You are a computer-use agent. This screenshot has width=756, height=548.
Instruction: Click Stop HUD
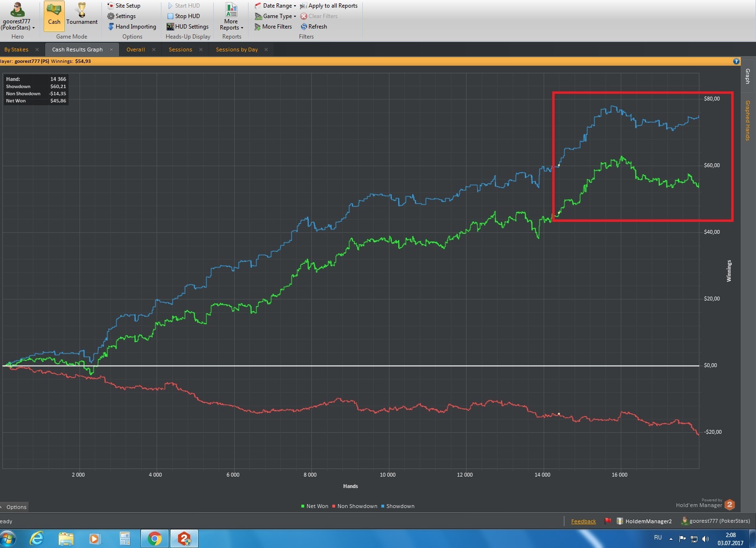tap(183, 16)
